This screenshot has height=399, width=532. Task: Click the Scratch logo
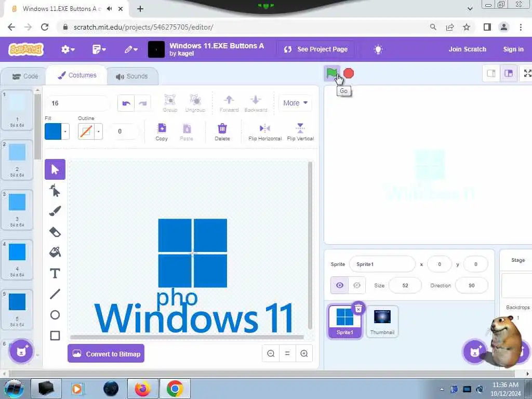(x=26, y=49)
